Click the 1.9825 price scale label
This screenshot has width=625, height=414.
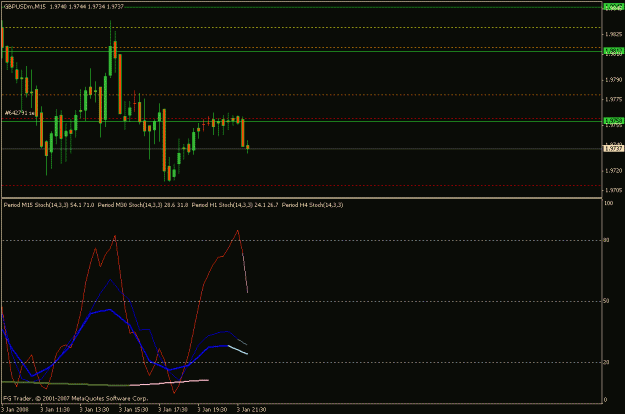pyautogui.click(x=613, y=34)
